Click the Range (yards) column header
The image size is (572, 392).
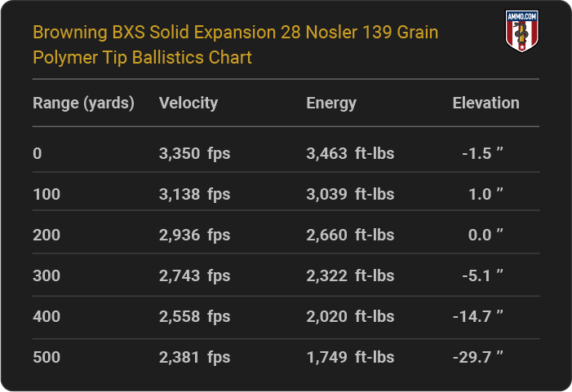(83, 104)
